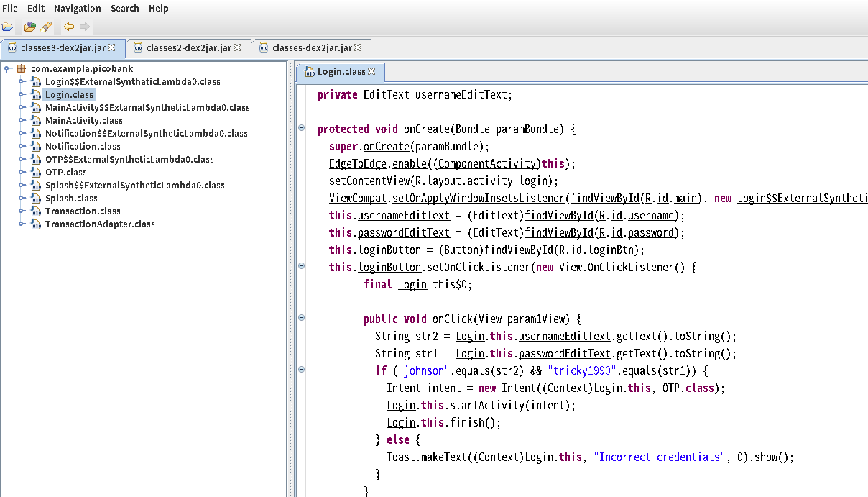Collapse the com.example.picobank package node

click(7, 69)
